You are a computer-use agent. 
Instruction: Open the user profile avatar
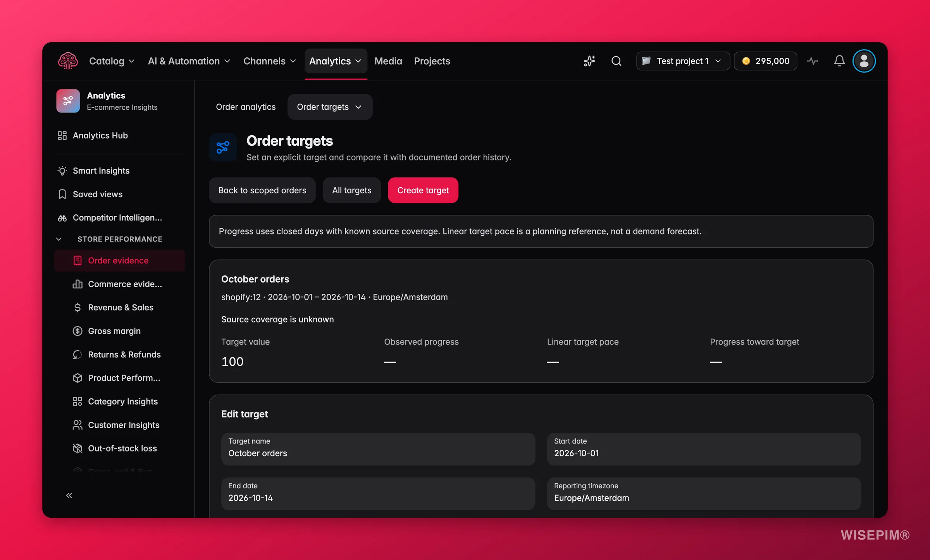point(864,61)
